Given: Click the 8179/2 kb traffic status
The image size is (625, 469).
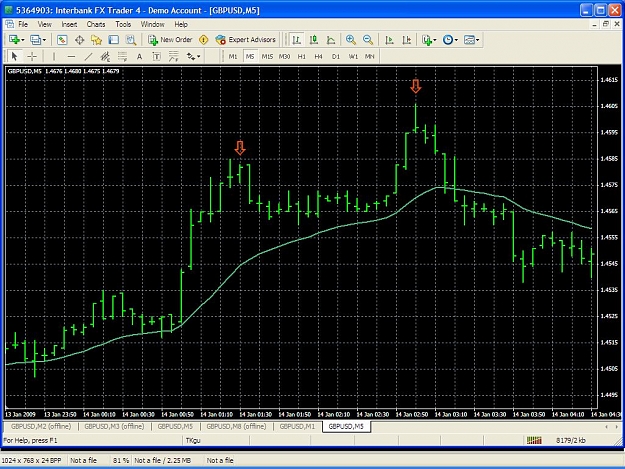Looking at the screenshot, I should (571, 440).
